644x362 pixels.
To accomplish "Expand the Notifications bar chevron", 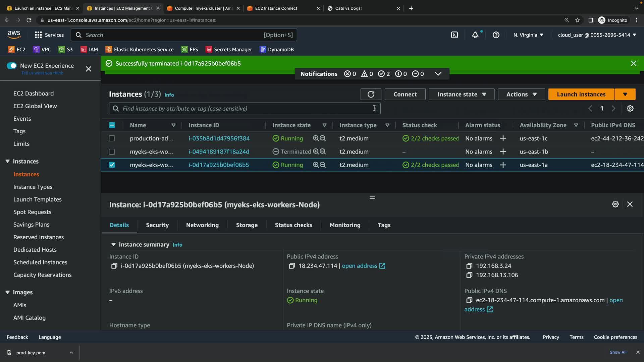I will click(x=438, y=74).
